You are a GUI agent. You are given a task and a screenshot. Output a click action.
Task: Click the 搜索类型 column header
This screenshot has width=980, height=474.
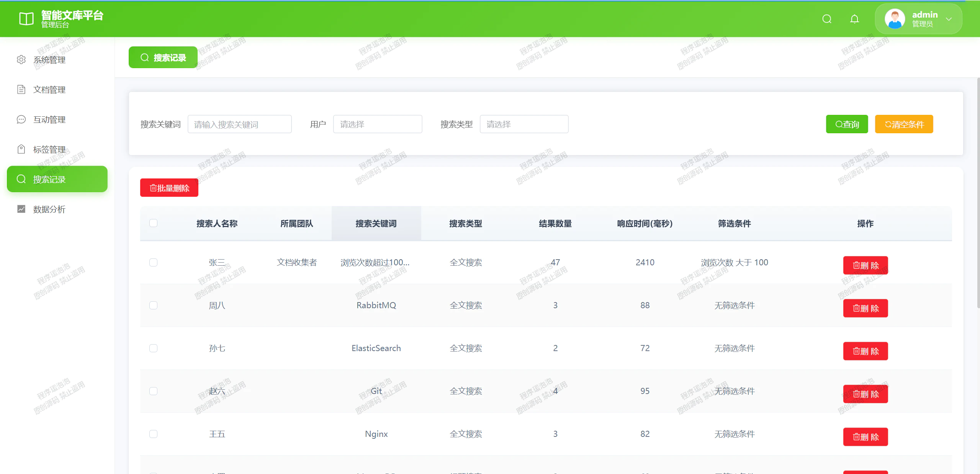[466, 224]
